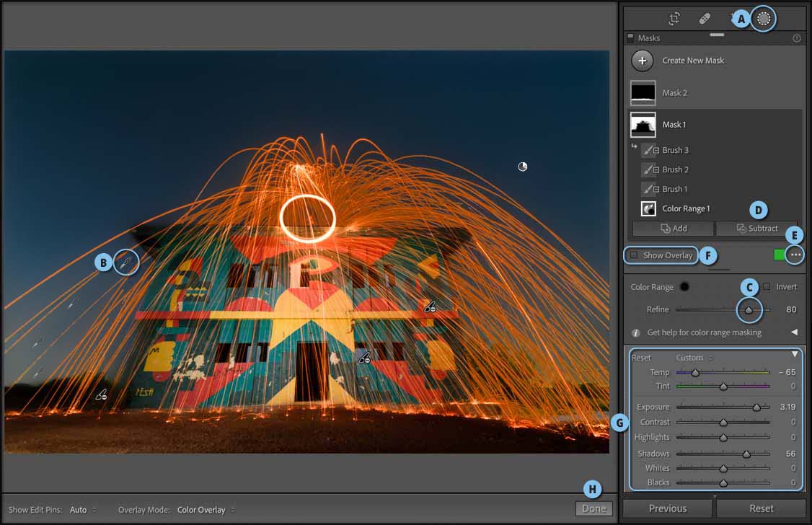The image size is (812, 525).
Task: Collapse the color range help triangle
Action: (x=795, y=332)
